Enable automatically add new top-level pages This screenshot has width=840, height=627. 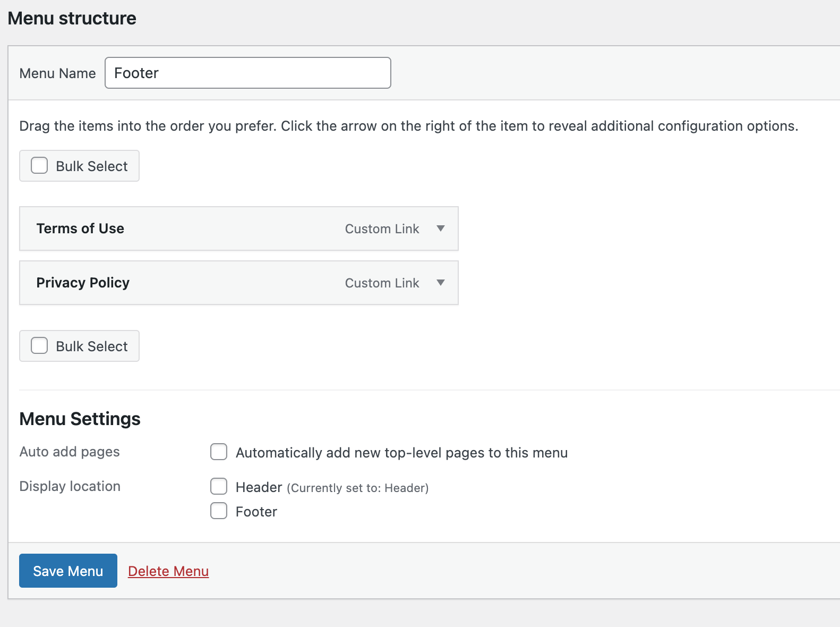219,452
